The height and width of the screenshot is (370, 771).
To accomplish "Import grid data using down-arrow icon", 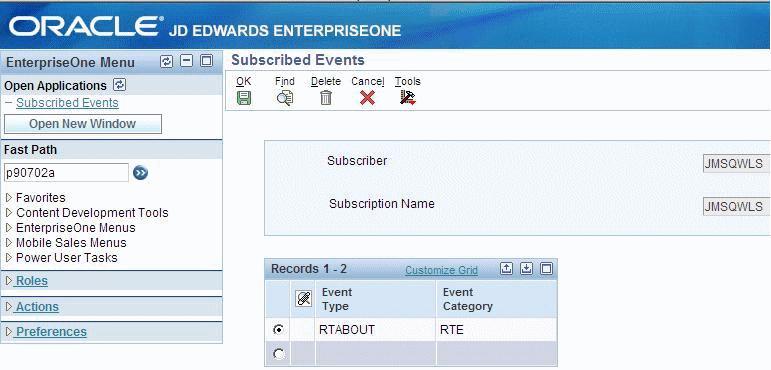I will pyautogui.click(x=527, y=269).
